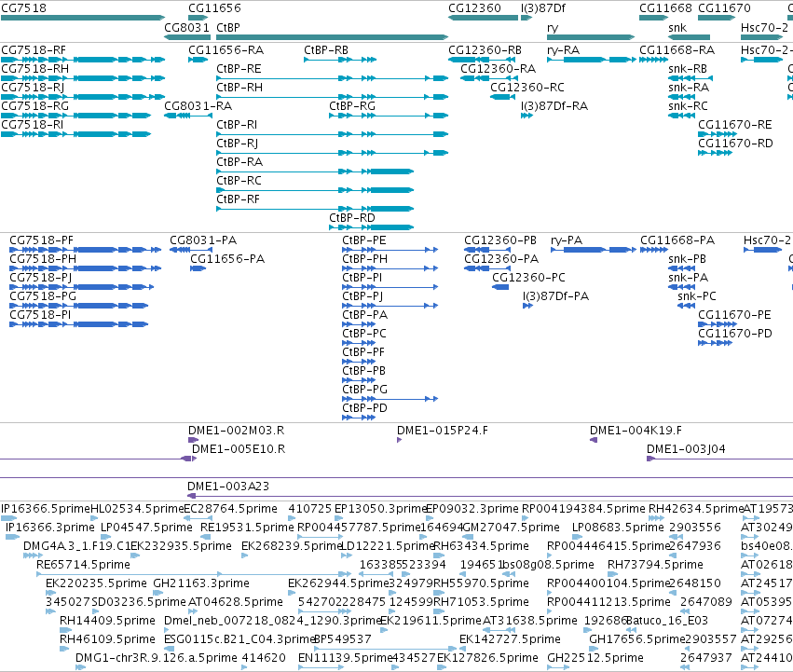
Task: Click protein CtBP-PG
Action: click(390, 399)
